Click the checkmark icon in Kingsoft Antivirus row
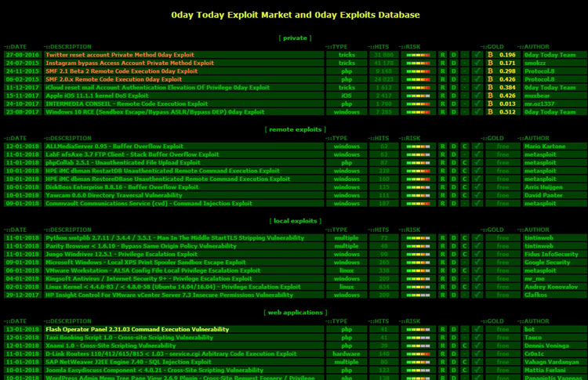This screenshot has height=380, width=588. point(477,279)
